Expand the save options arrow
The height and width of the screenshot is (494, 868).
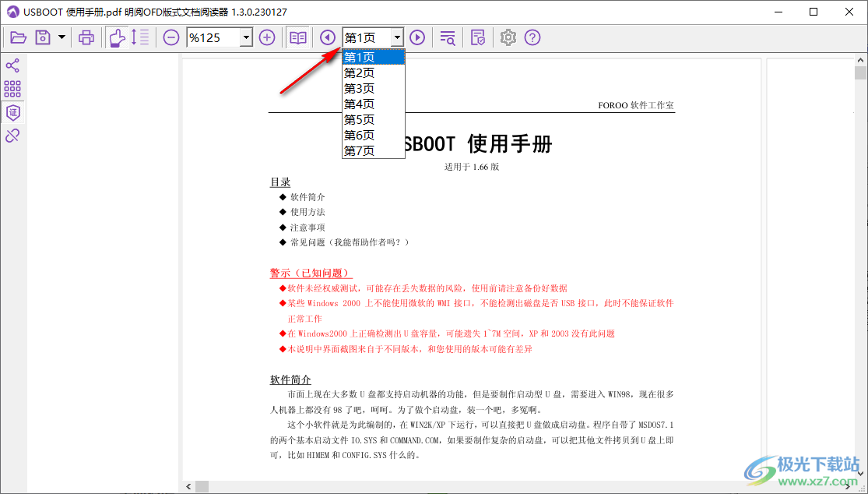(61, 37)
